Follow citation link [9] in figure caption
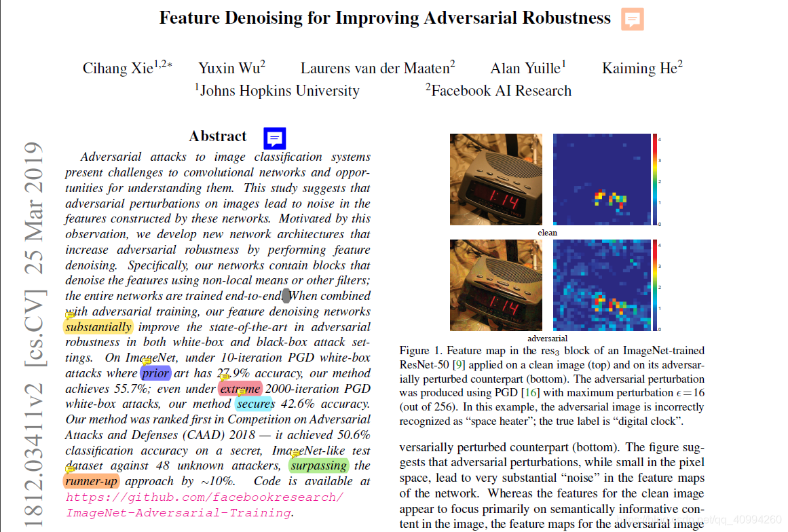This screenshot has height=532, width=788. pyautogui.click(x=459, y=364)
